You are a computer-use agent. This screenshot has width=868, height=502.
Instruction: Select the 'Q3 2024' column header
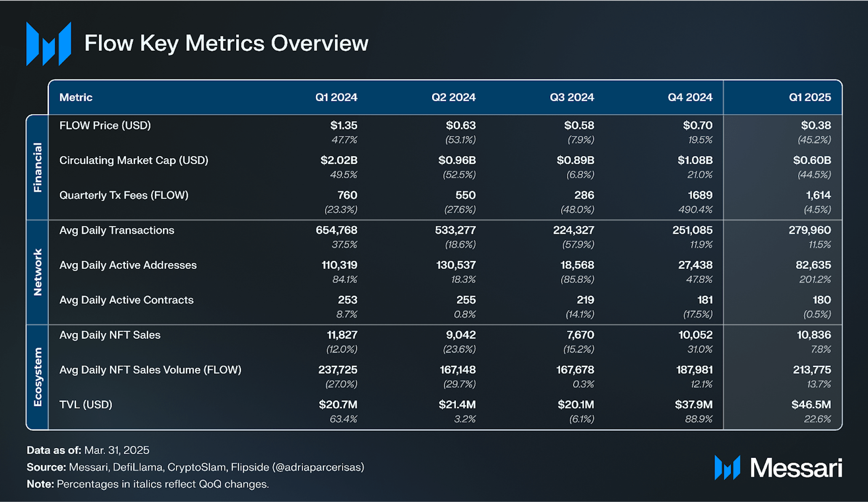tap(572, 97)
